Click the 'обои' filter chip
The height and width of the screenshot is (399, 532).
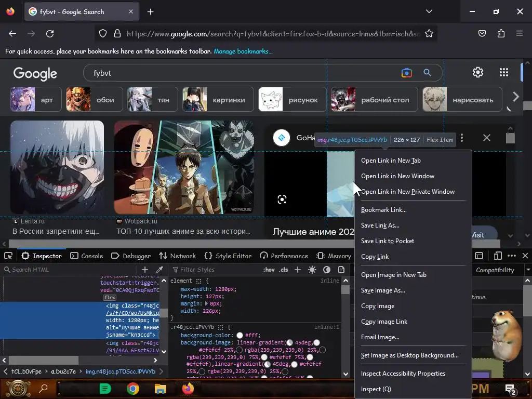pyautogui.click(x=95, y=99)
